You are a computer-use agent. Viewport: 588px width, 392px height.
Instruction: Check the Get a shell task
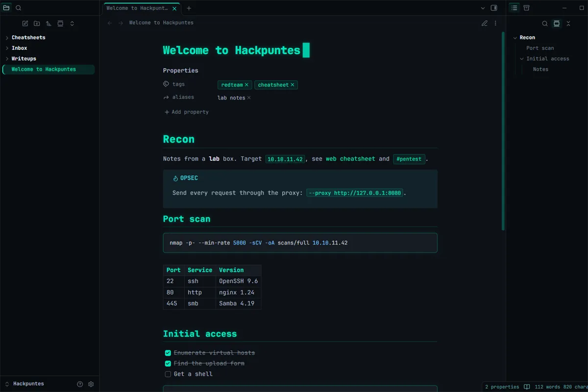[168, 374]
